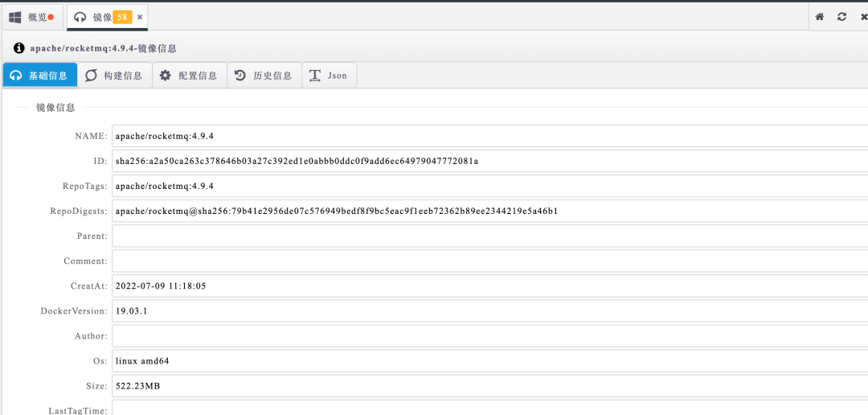The width and height of the screenshot is (868, 415).
Task: Click the Parent: label
Action: pos(92,236)
